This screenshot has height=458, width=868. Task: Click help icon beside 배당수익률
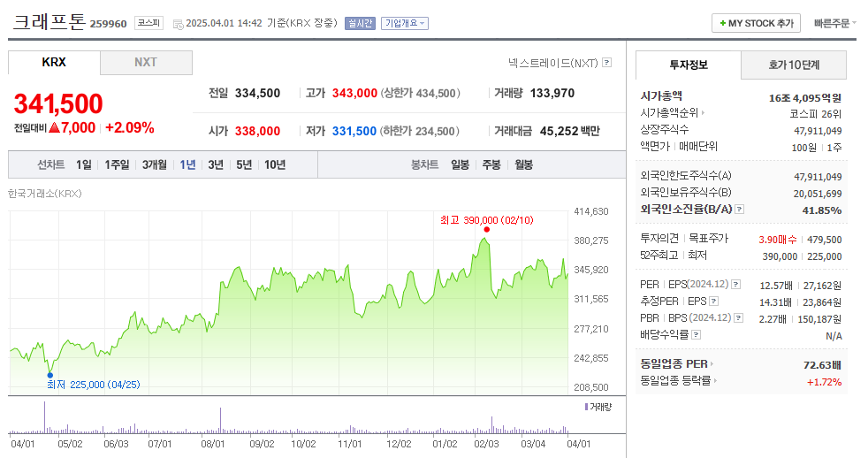[x=697, y=334]
